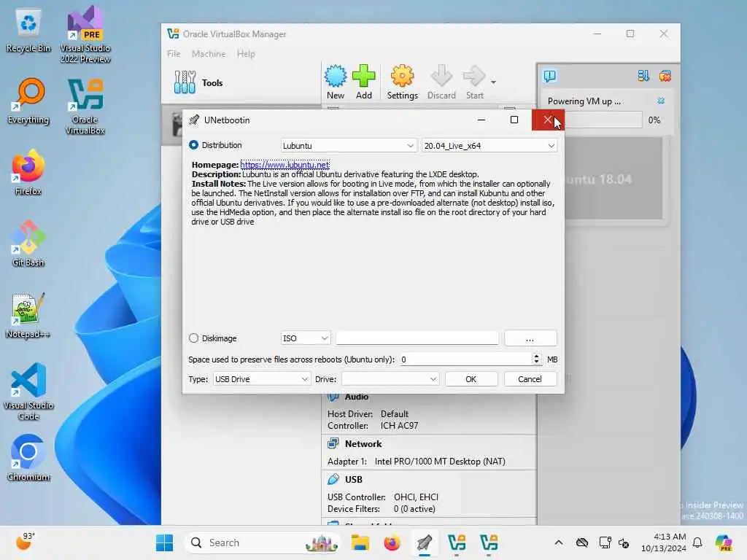Viewport: 747px width, 560px height.
Task: Click the USB Controller OHCI, EHCI text
Action: (x=382, y=497)
